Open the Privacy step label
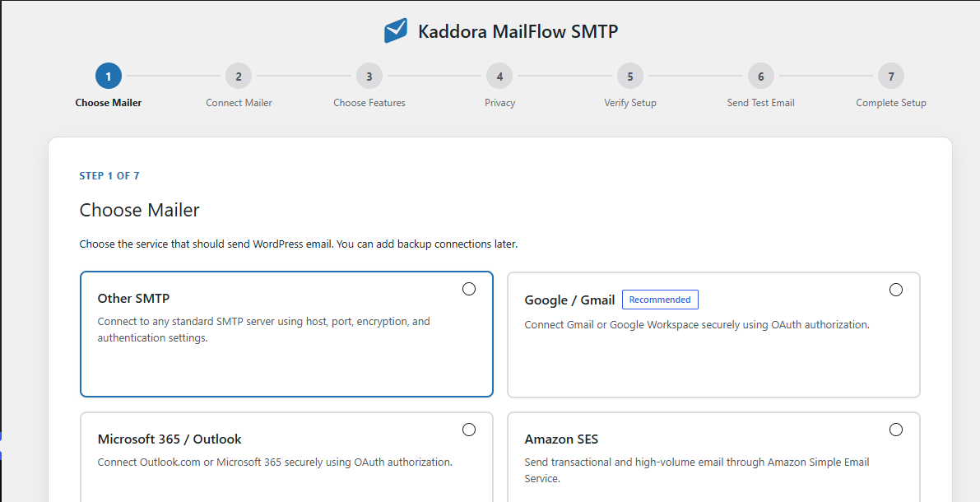This screenshot has width=980, height=502. (x=499, y=103)
